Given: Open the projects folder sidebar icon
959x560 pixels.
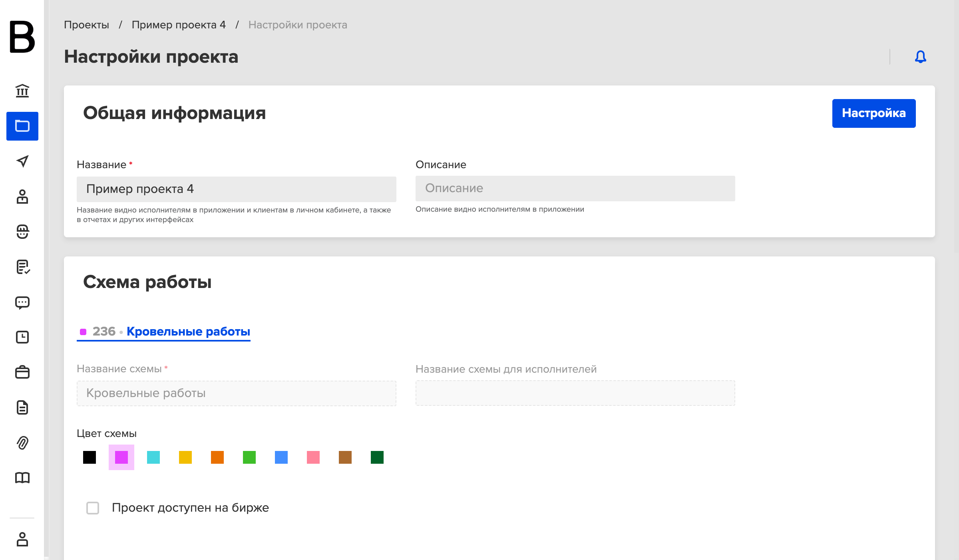Looking at the screenshot, I should (22, 126).
